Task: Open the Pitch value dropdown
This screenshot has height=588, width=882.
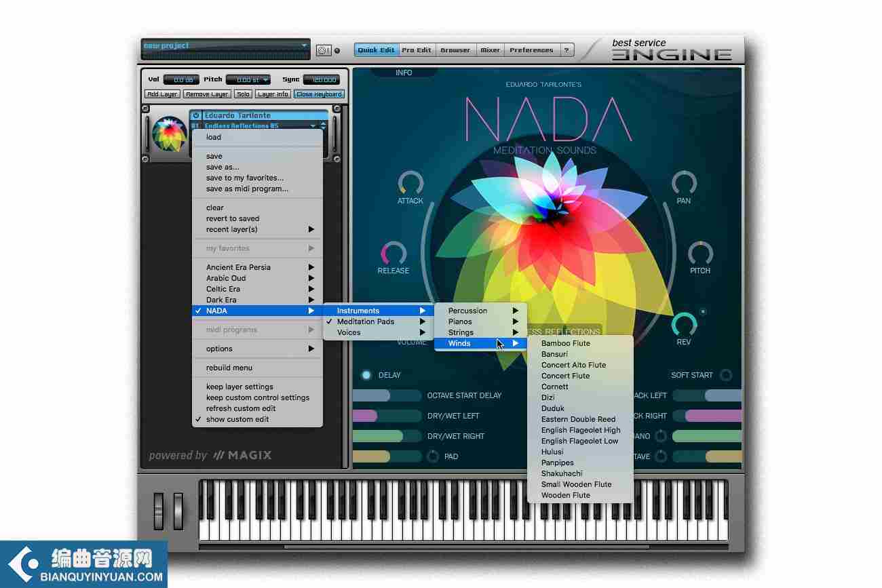Action: pos(248,79)
